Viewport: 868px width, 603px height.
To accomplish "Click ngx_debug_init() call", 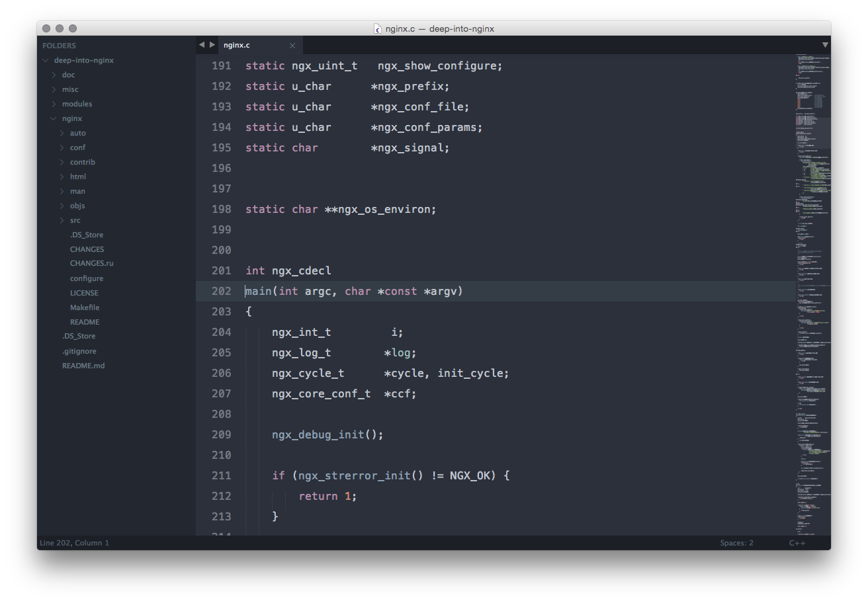I will click(327, 434).
